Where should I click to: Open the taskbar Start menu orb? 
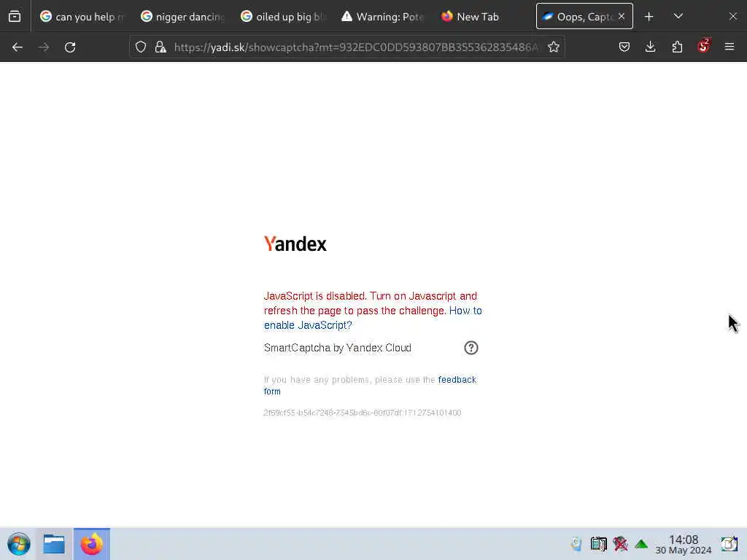pyautogui.click(x=19, y=544)
